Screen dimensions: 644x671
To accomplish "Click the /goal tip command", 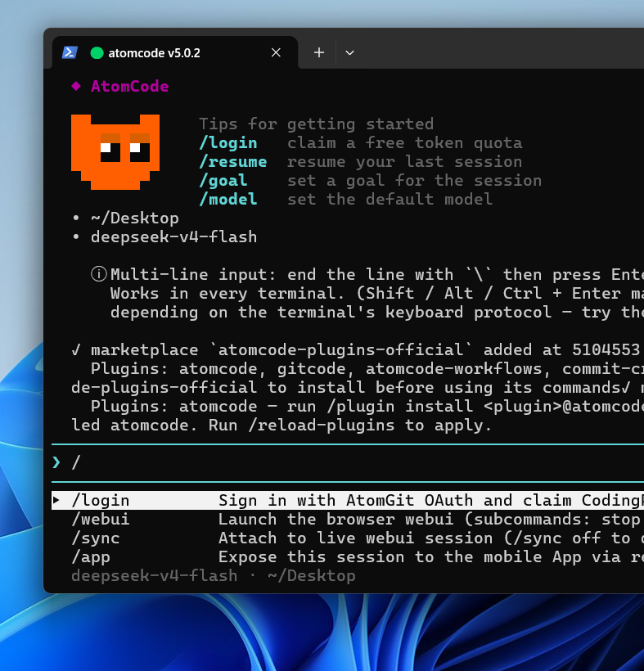I will [223, 180].
